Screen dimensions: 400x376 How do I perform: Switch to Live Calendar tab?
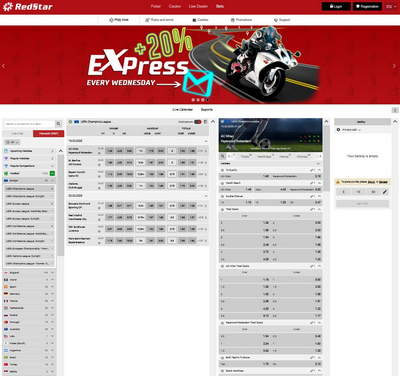tap(183, 110)
